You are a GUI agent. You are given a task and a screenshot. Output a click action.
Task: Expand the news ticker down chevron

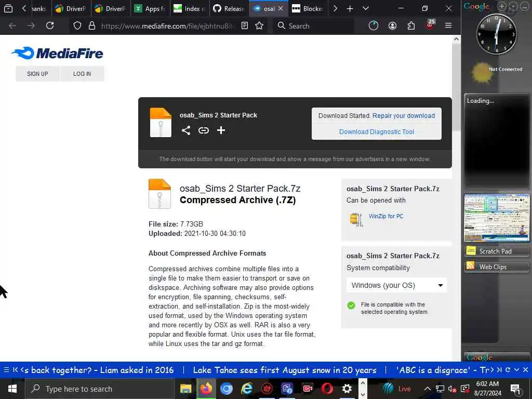517,370
